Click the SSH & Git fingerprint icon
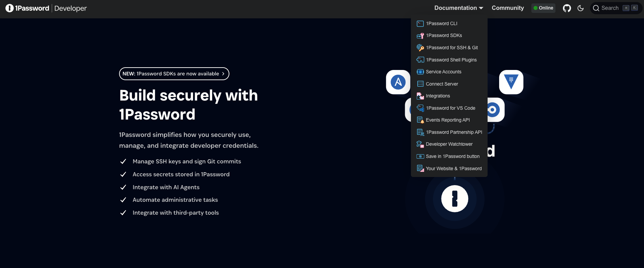The height and width of the screenshot is (268, 644). pos(420,48)
